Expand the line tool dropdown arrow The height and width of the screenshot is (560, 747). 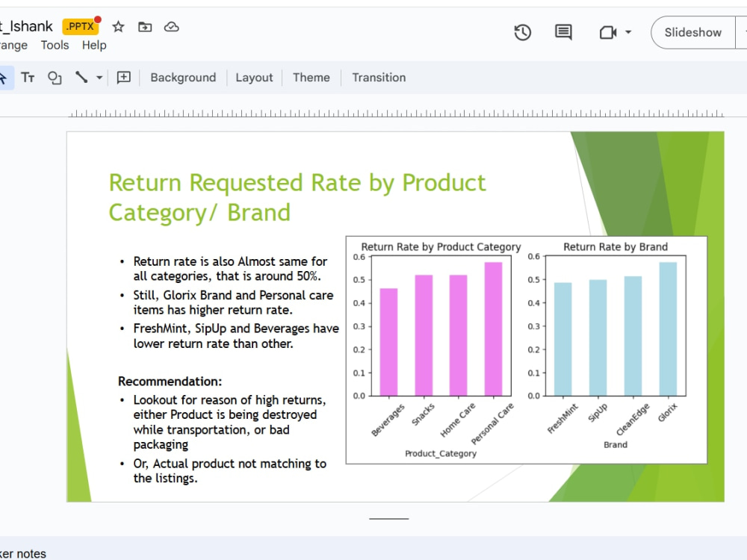point(99,77)
